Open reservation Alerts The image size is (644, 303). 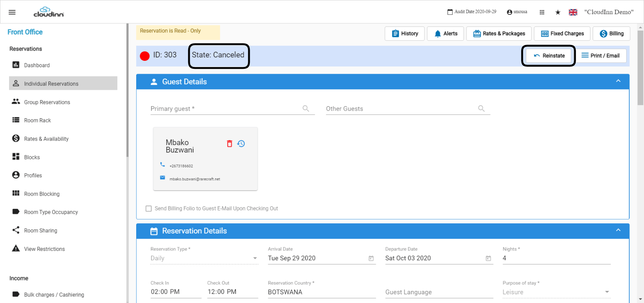click(446, 34)
